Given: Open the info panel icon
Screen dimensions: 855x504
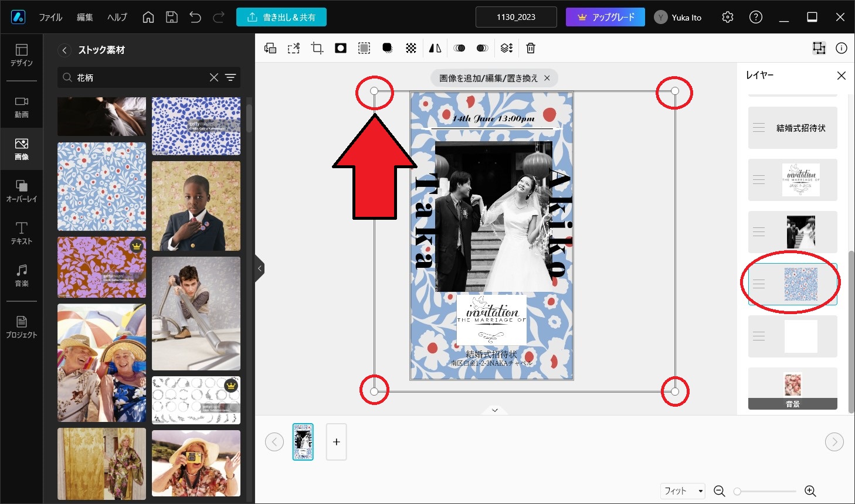Looking at the screenshot, I should (x=842, y=48).
